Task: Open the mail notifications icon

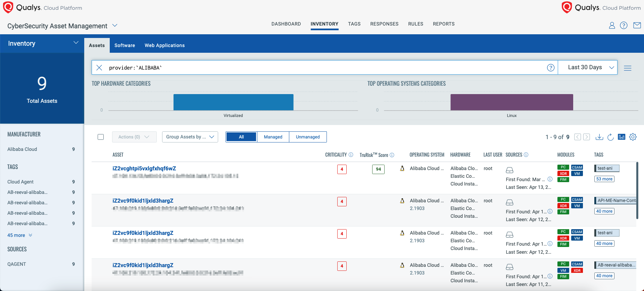Action: click(637, 25)
